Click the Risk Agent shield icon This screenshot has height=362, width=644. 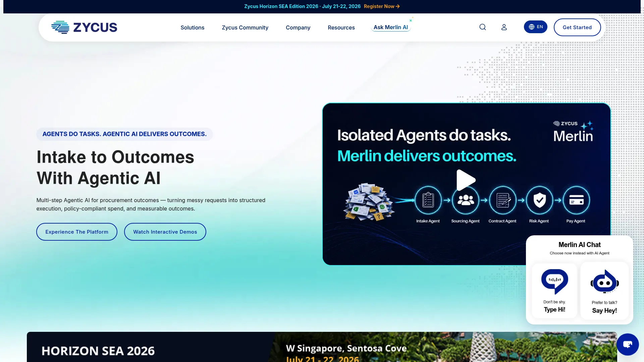coord(539,200)
